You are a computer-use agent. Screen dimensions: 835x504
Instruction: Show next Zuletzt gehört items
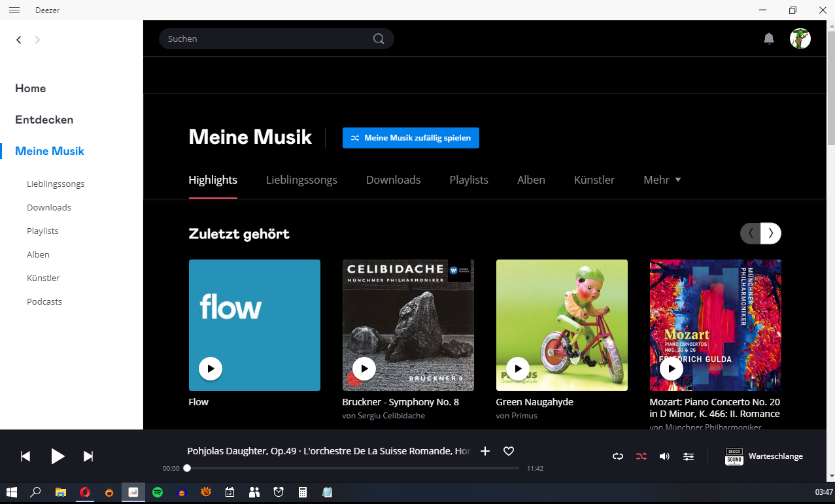point(771,233)
